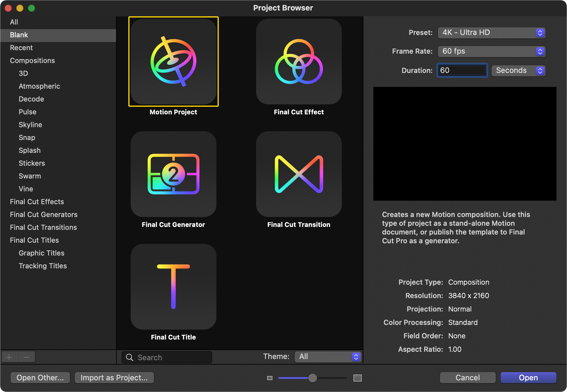Select the Decode subcategory
Screen dimensions: 567x392
pos(58,99)
